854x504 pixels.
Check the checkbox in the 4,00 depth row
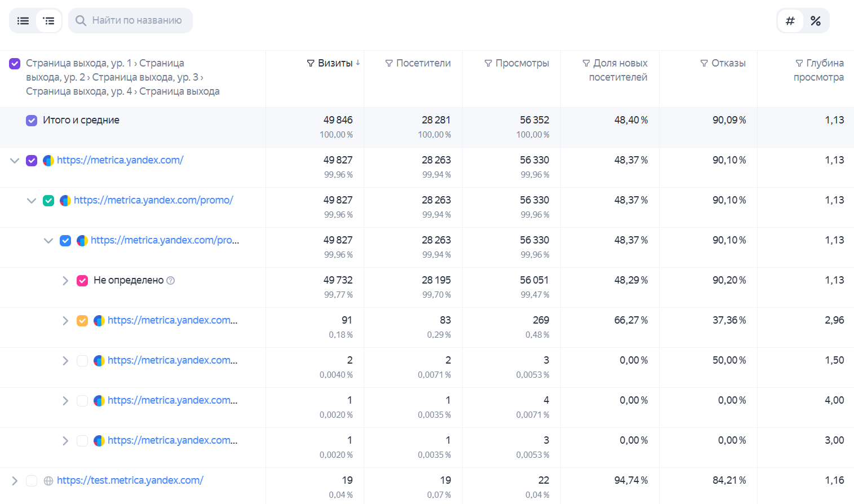coord(82,401)
